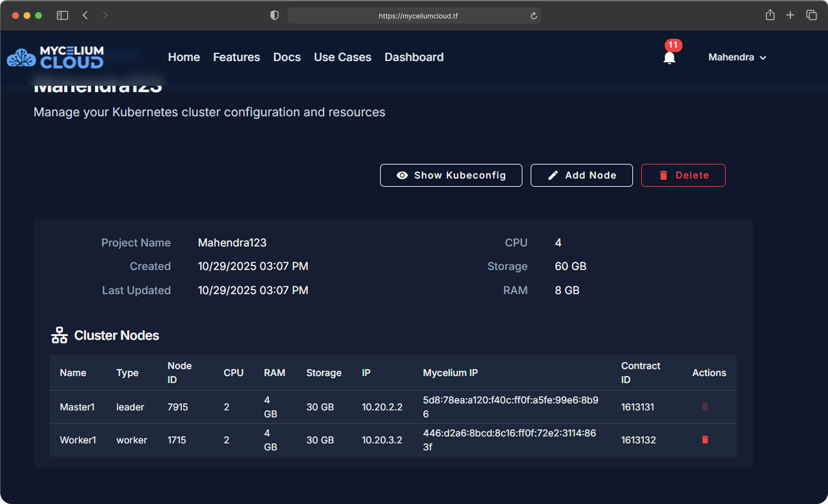
Task: Open the Dashboard nav item
Action: [414, 57]
